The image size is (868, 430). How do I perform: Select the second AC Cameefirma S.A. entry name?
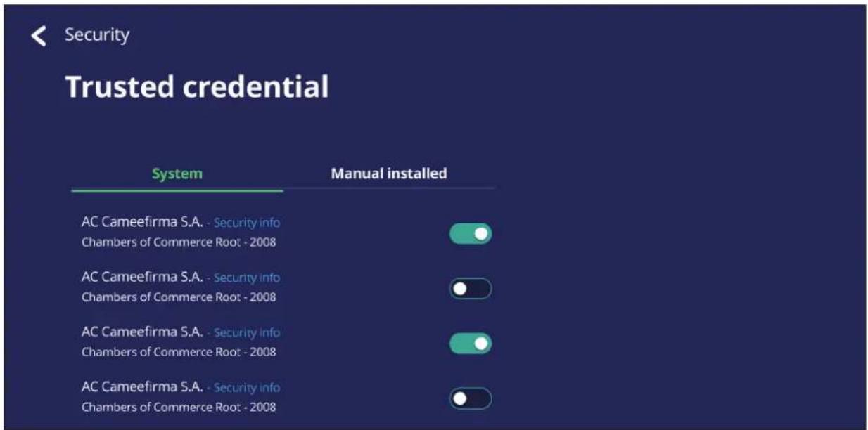[x=142, y=278]
